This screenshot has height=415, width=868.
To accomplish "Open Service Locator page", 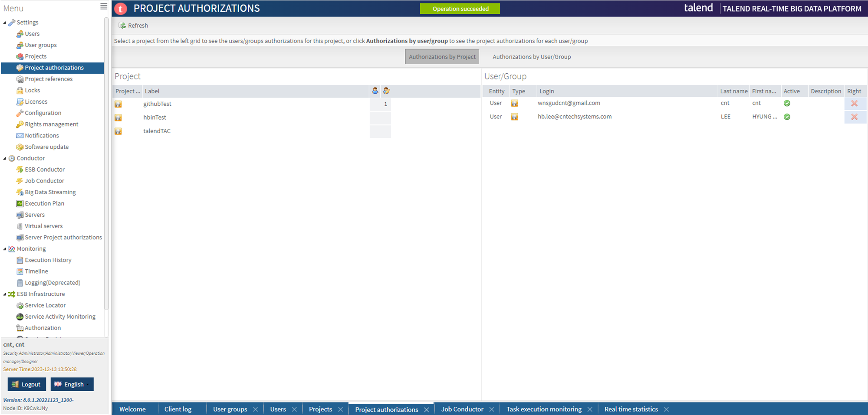I will (45, 305).
